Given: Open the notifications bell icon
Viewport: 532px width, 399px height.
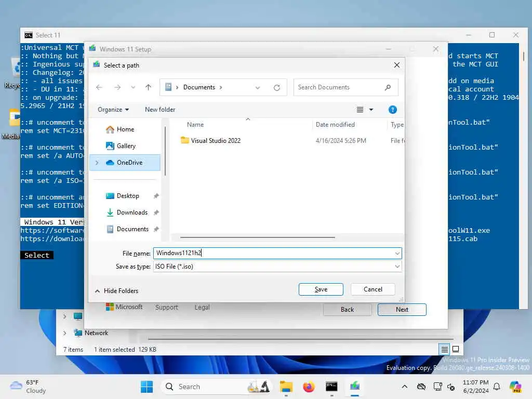Looking at the screenshot, I should click(x=497, y=387).
